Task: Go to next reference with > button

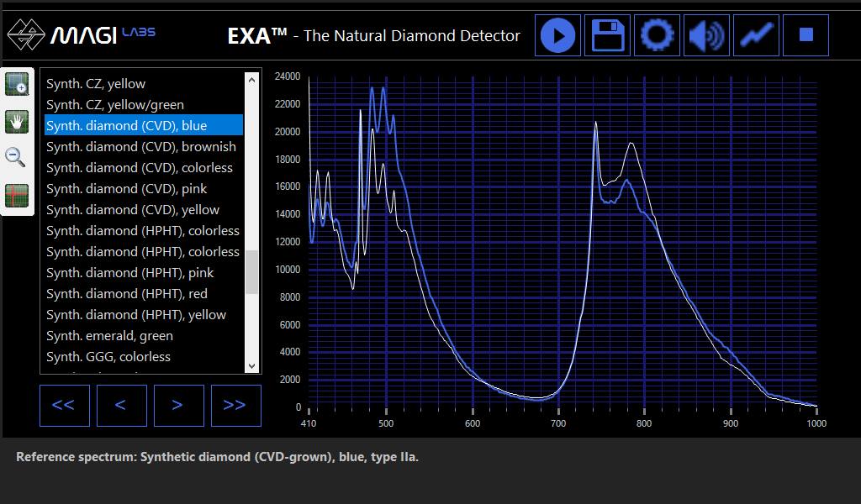Action: 179,405
